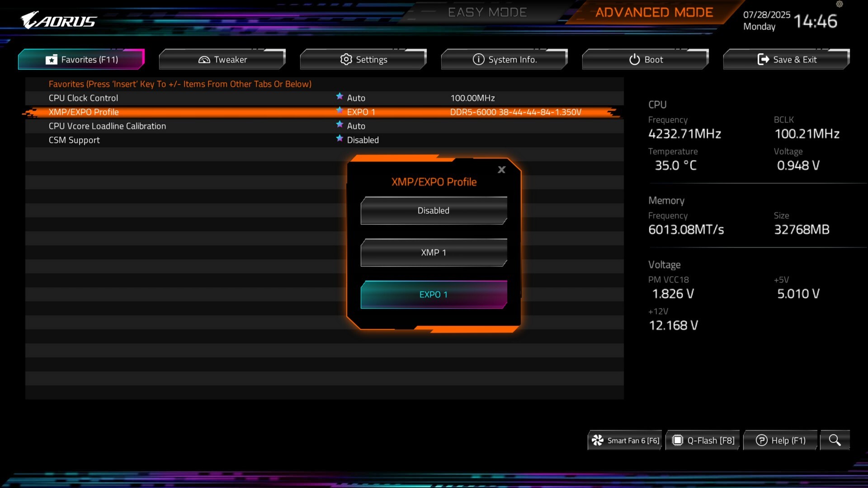Select the CSM Support row

point(325,140)
